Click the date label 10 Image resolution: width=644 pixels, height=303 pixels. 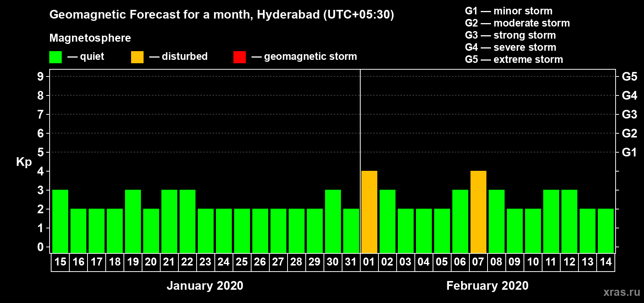(x=533, y=262)
